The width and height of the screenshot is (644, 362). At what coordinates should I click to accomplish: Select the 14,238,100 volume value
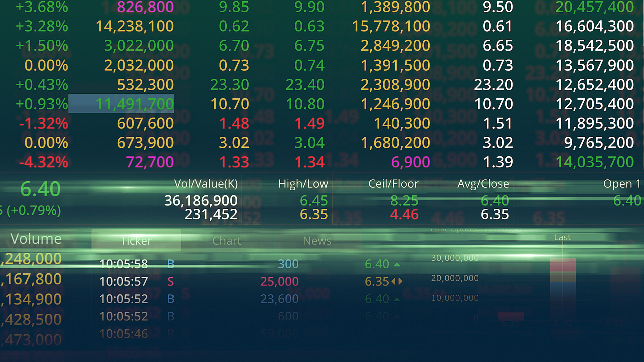[x=135, y=26]
